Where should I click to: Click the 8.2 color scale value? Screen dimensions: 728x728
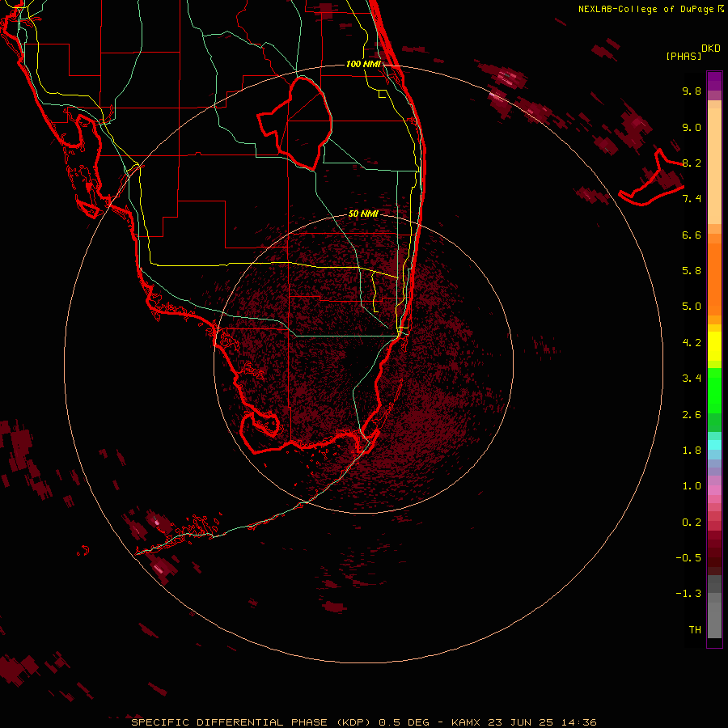tap(692, 163)
